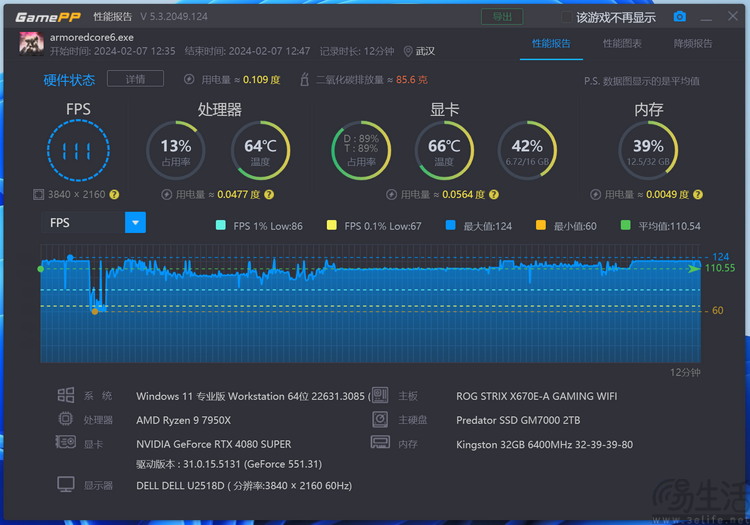Image resolution: width=750 pixels, height=525 pixels.
Task: Open the FPS metric combo box
Action: coord(94,222)
